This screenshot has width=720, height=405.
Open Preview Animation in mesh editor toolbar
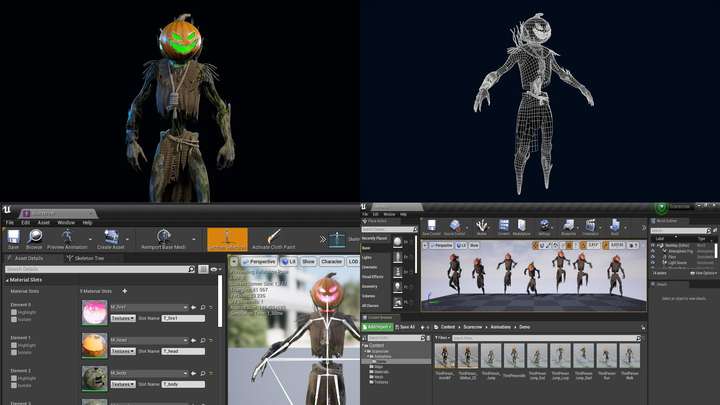(67, 239)
